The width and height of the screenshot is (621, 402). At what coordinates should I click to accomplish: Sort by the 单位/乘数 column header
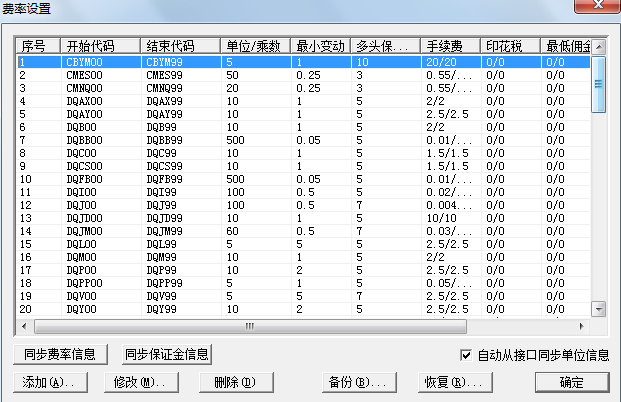pos(256,46)
